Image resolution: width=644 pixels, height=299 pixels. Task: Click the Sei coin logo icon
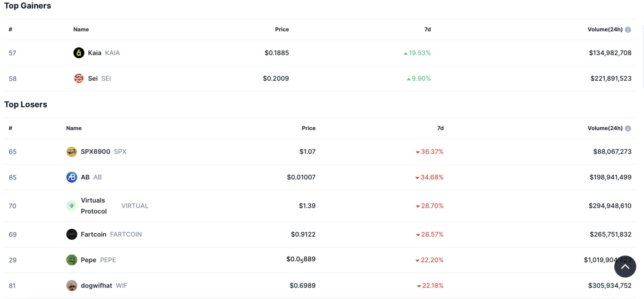[x=79, y=78]
